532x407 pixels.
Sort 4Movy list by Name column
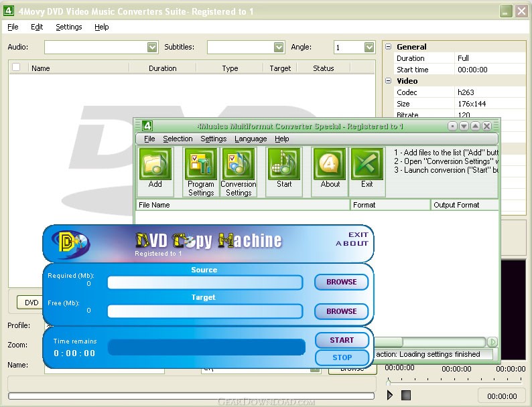pyautogui.click(x=78, y=68)
